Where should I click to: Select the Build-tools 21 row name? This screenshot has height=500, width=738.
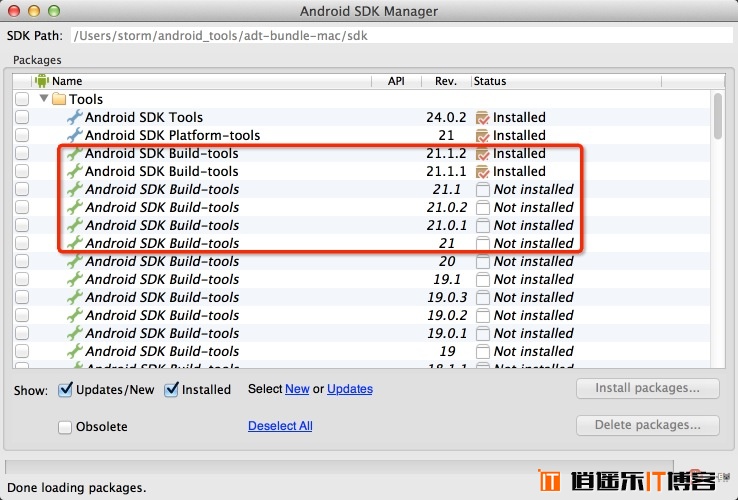coord(162,243)
